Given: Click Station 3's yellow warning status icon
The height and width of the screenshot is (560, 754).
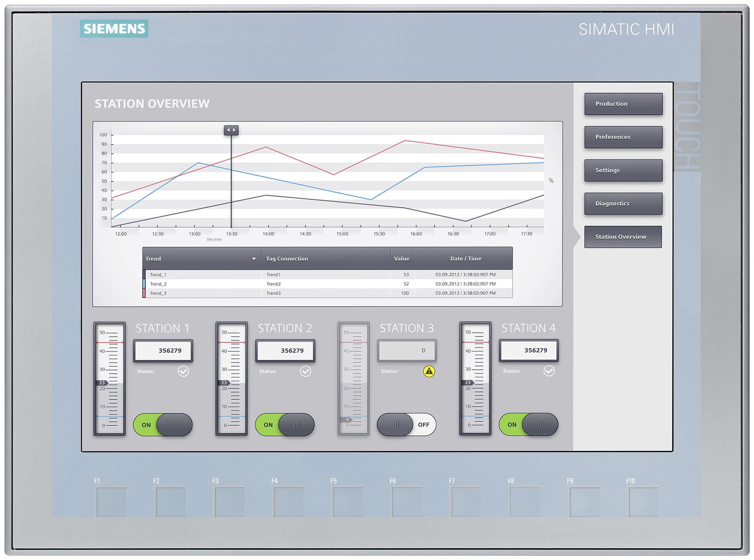Looking at the screenshot, I should tap(428, 371).
